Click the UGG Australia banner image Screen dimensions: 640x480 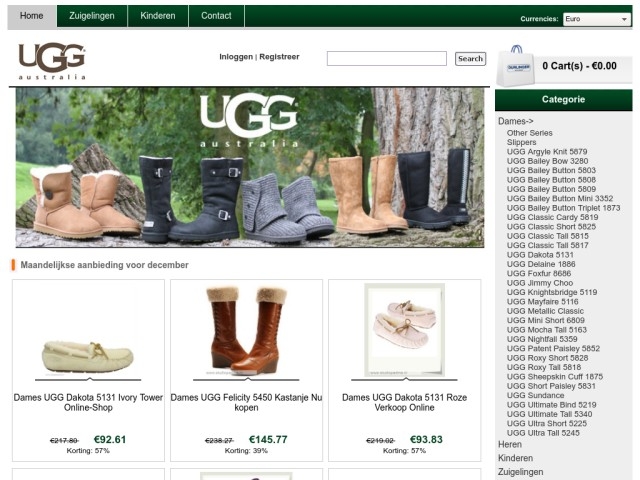pos(250,167)
